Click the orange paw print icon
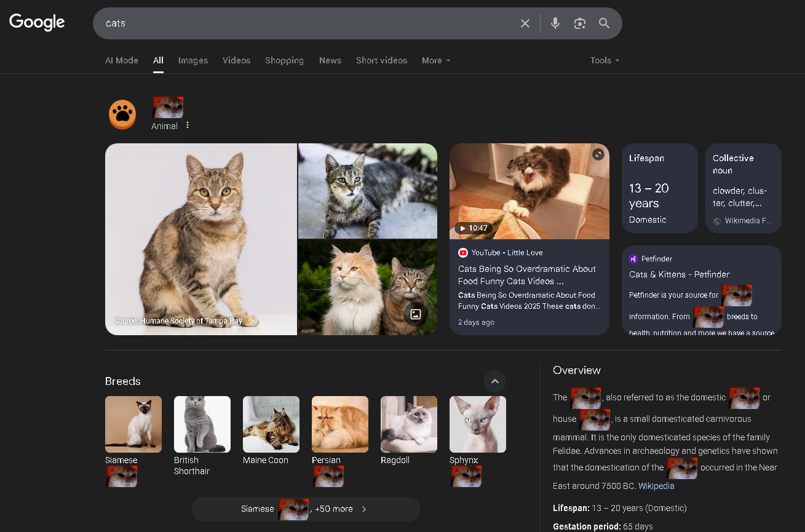Image resolution: width=805 pixels, height=532 pixels. point(122,114)
